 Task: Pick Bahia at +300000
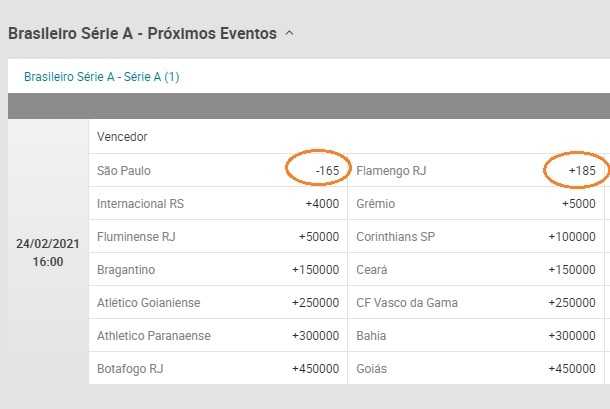[476, 336]
